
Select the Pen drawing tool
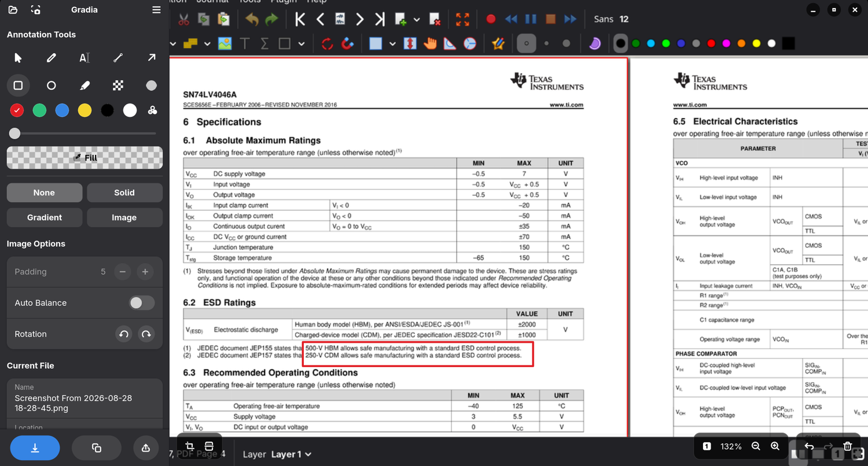(52, 58)
